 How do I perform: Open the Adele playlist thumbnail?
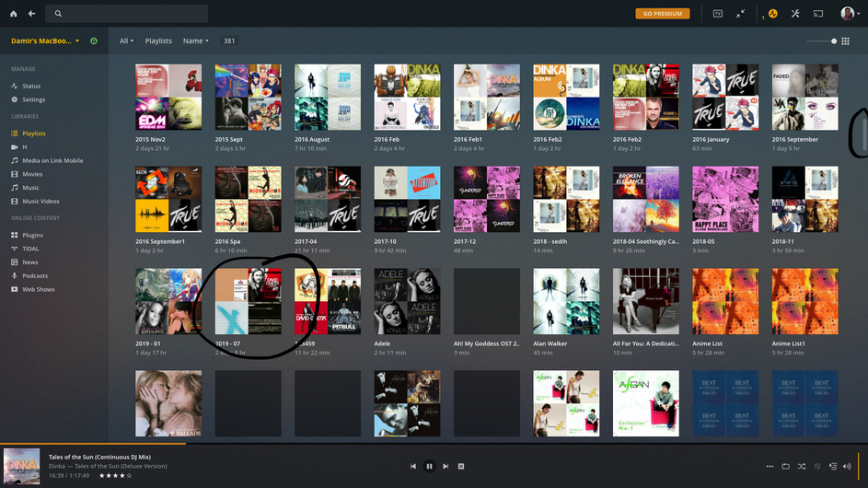pos(407,301)
